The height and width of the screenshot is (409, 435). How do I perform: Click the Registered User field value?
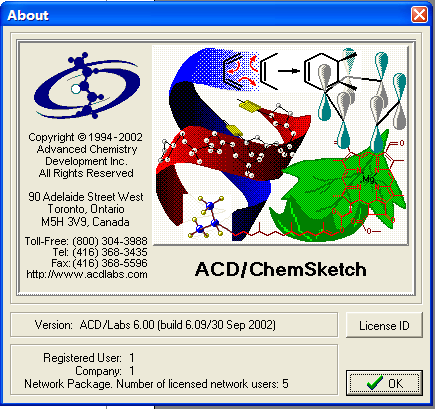pyautogui.click(x=132, y=358)
